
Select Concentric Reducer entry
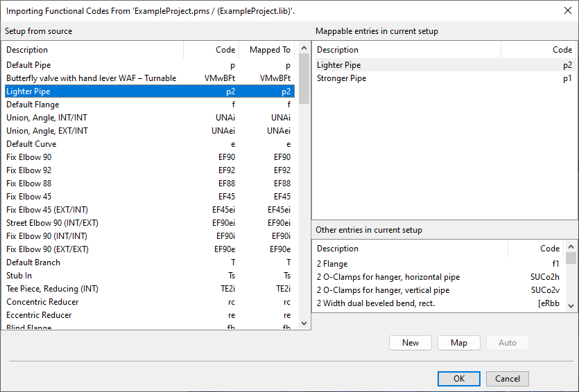click(42, 302)
